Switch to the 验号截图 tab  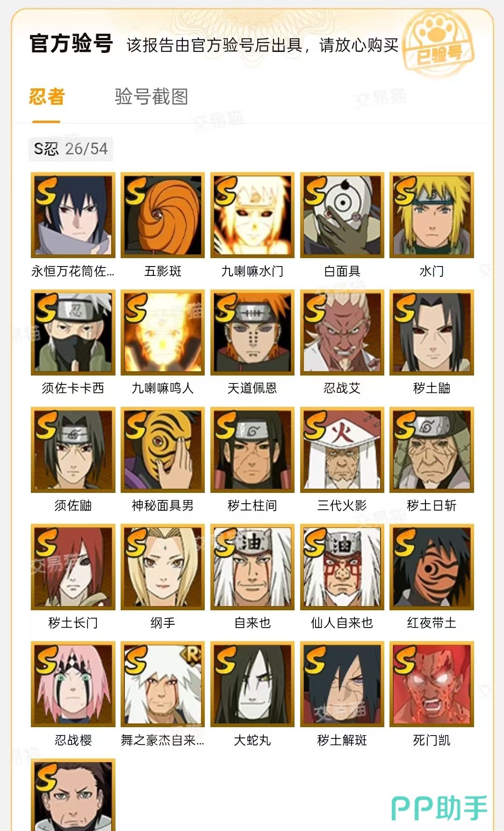pos(151,97)
